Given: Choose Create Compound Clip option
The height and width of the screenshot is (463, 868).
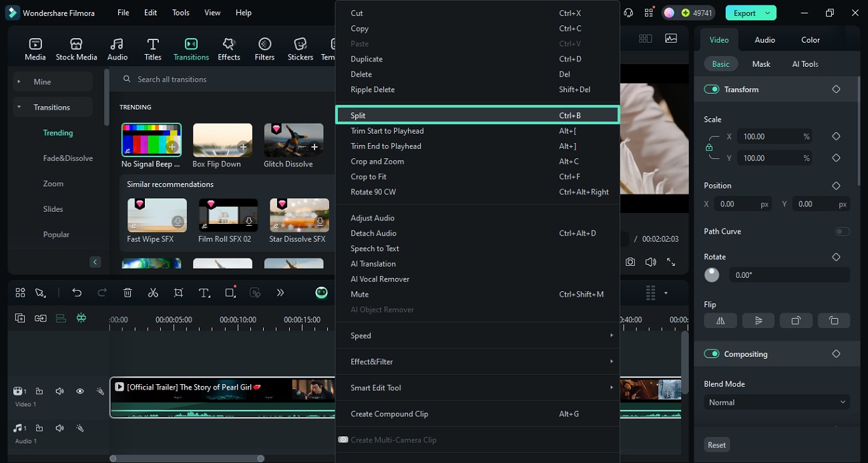Looking at the screenshot, I should click(478, 414).
